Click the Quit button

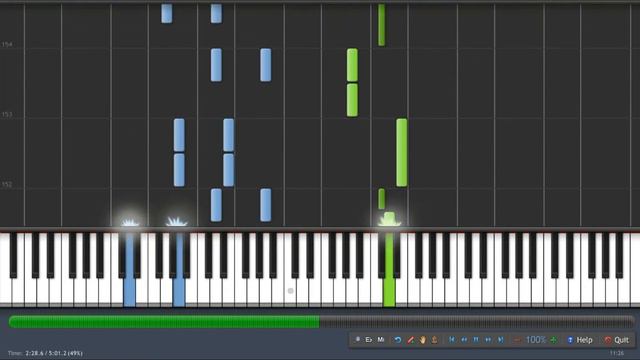[617, 340]
